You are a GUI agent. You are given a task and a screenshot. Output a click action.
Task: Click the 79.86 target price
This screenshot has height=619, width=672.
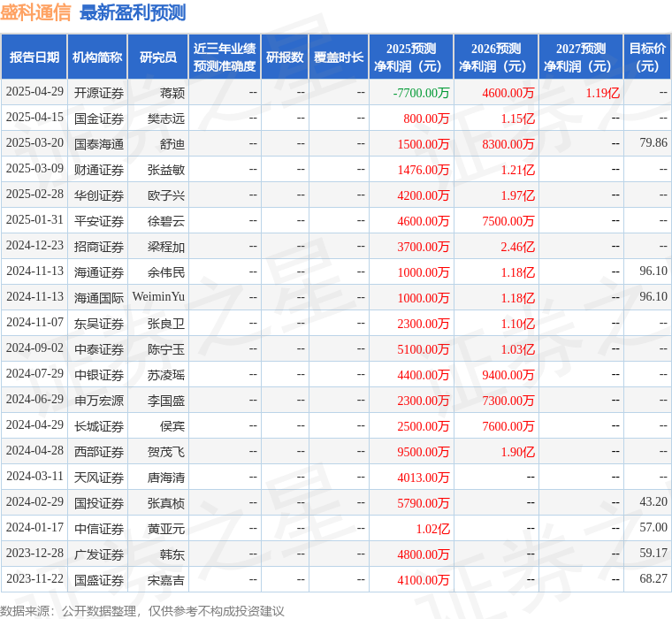(x=653, y=142)
